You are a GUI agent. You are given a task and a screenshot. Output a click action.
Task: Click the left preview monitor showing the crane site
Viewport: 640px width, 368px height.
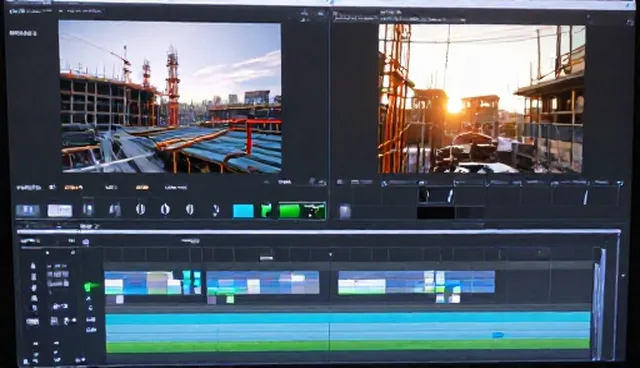(x=170, y=97)
